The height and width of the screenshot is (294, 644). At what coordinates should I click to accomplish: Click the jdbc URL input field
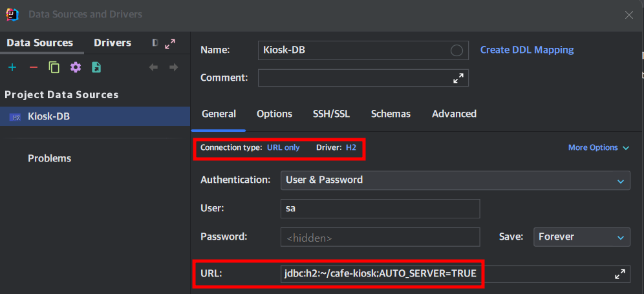point(455,274)
